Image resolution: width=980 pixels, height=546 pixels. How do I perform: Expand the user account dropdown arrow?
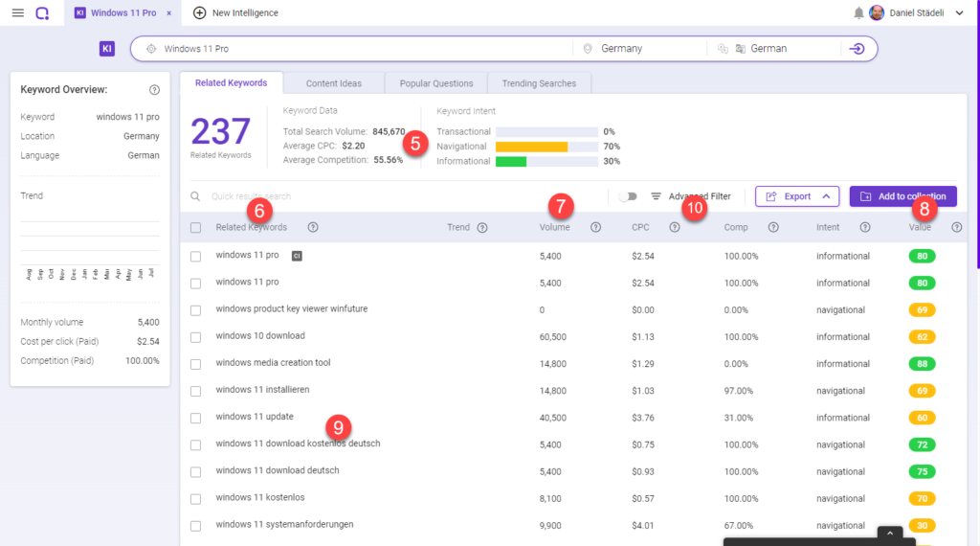[959, 12]
